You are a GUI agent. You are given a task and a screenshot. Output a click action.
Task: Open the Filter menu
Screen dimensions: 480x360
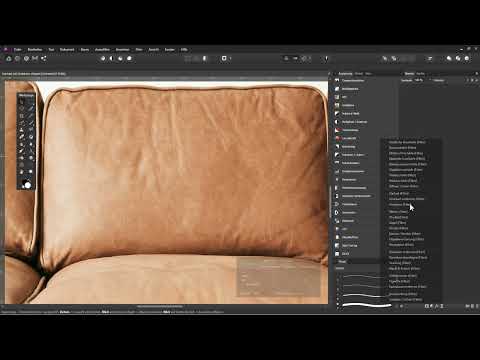[x=139, y=49]
